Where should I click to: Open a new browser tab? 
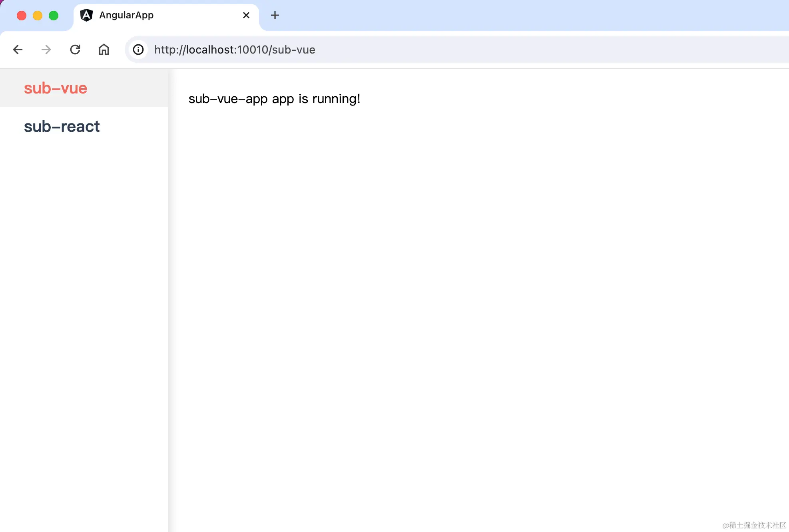275,15
